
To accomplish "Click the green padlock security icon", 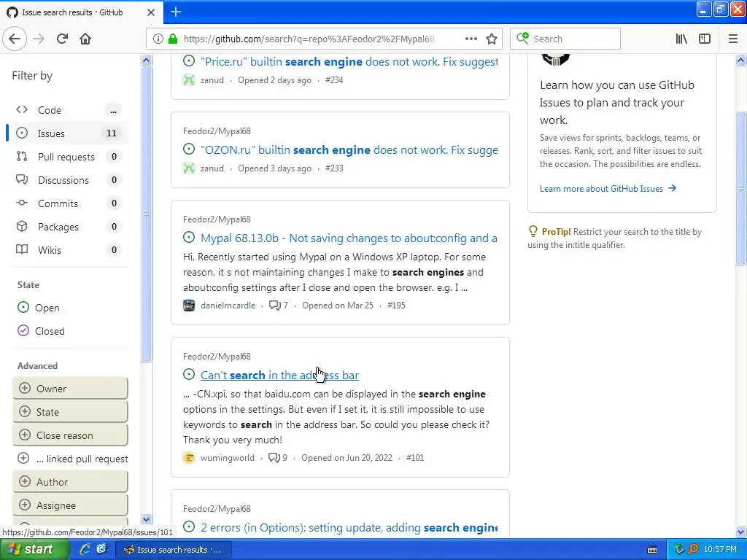I will pos(172,39).
